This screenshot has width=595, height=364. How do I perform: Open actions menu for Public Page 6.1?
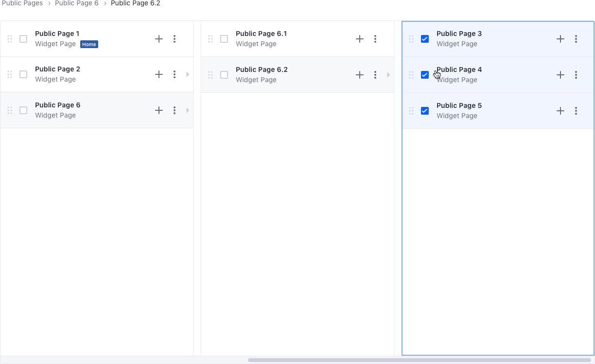point(375,39)
